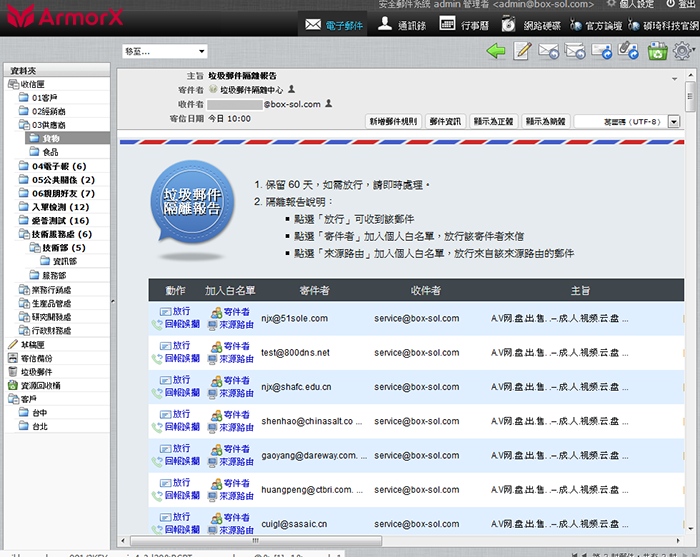Click 來源路由 for test@800dns.net row
This screenshot has width=700, height=557.
pos(235,358)
